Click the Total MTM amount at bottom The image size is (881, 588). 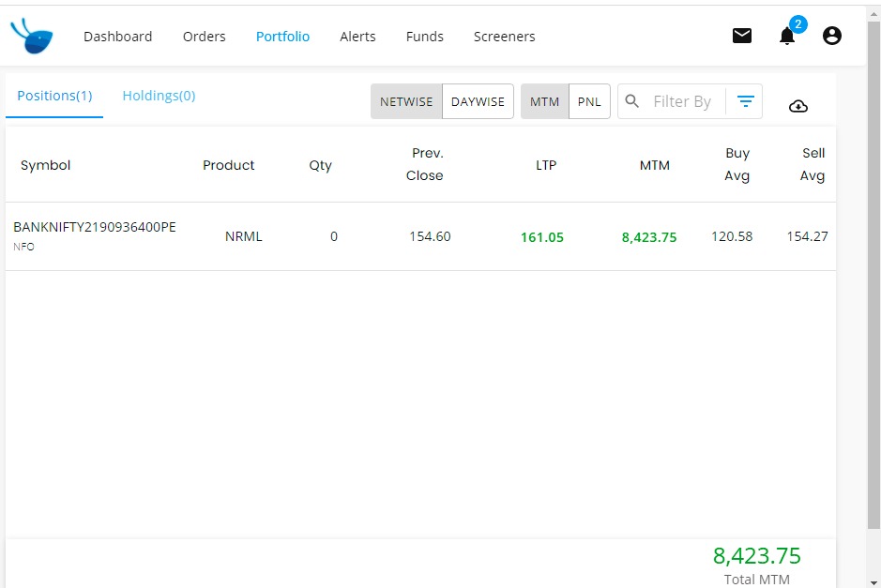(x=756, y=556)
